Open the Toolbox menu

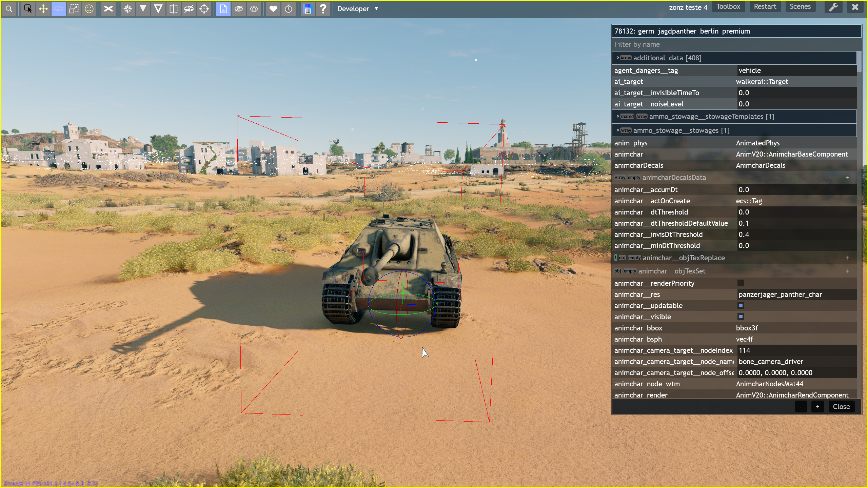coord(728,7)
